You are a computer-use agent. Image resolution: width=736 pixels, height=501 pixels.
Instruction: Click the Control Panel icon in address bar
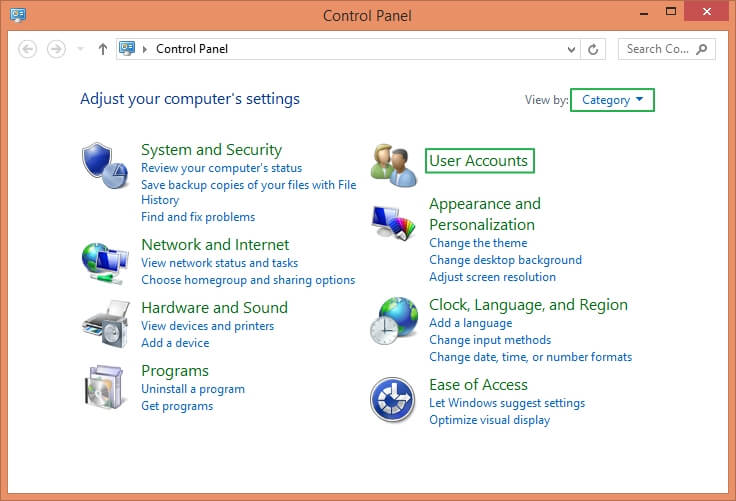tap(127, 48)
